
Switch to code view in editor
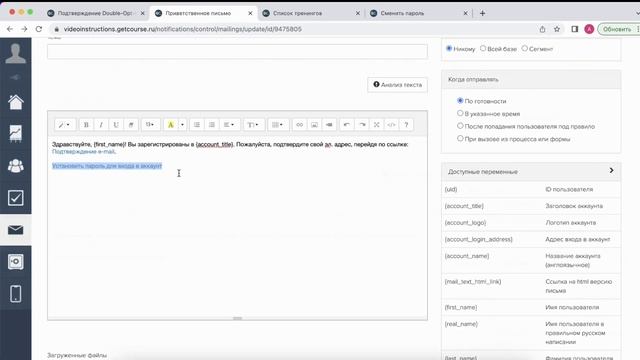pyautogui.click(x=391, y=125)
